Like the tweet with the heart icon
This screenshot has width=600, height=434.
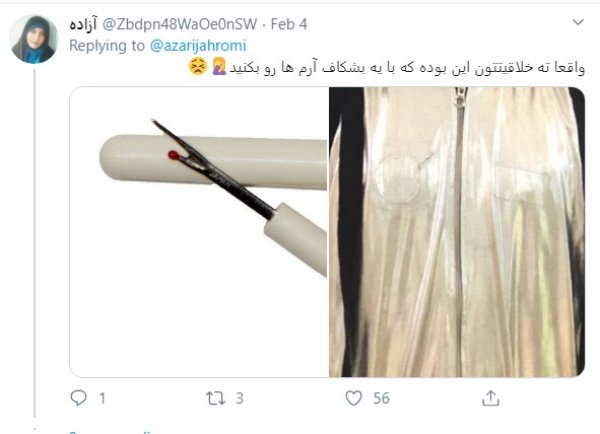point(354,398)
